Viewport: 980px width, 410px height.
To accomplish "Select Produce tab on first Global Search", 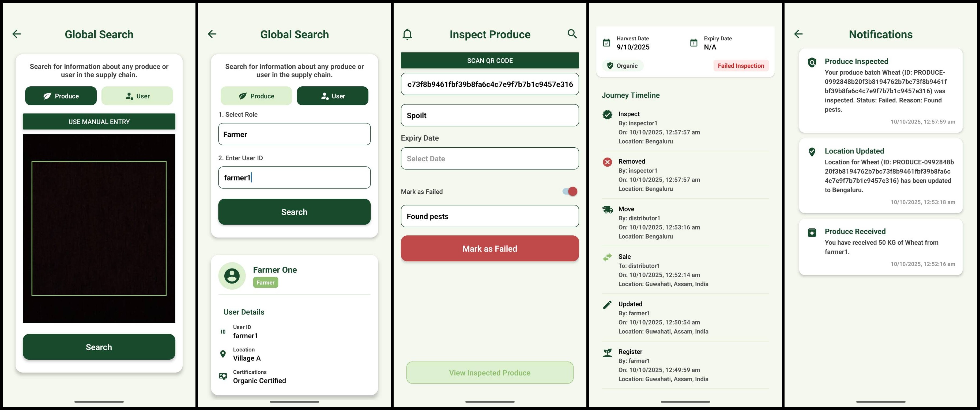I will (61, 96).
